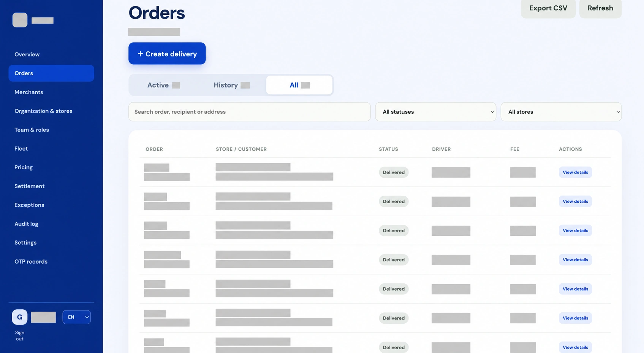
Task: Switch to the Active orders tab
Action: tap(164, 85)
